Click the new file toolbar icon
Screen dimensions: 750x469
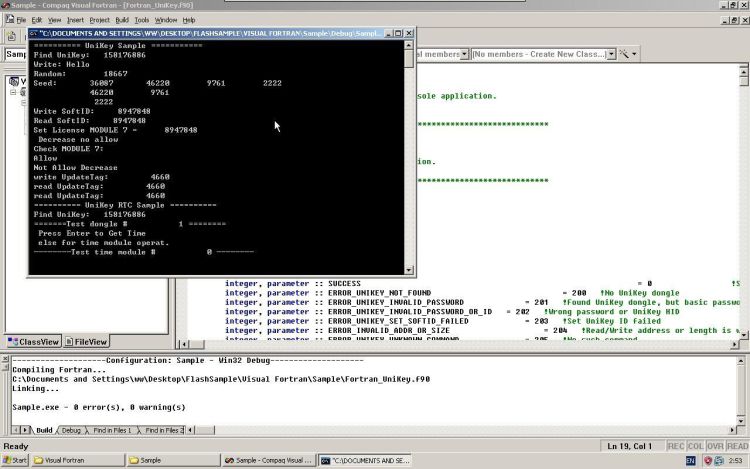[11, 36]
